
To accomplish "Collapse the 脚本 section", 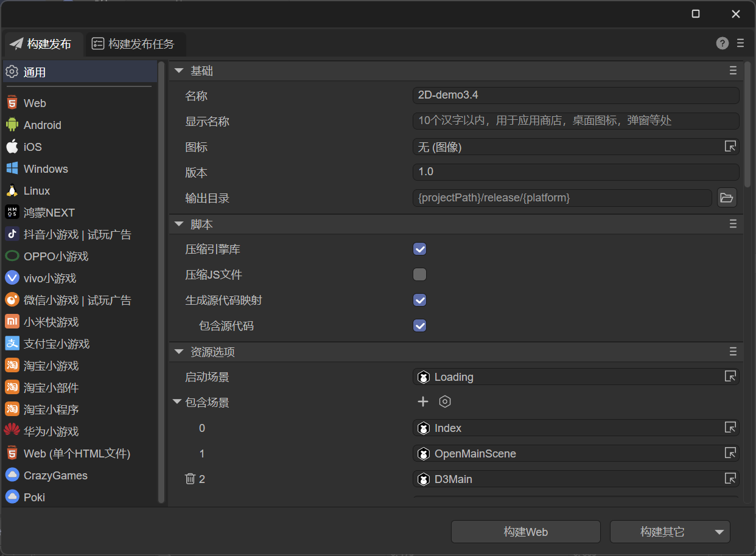I will coord(179,224).
